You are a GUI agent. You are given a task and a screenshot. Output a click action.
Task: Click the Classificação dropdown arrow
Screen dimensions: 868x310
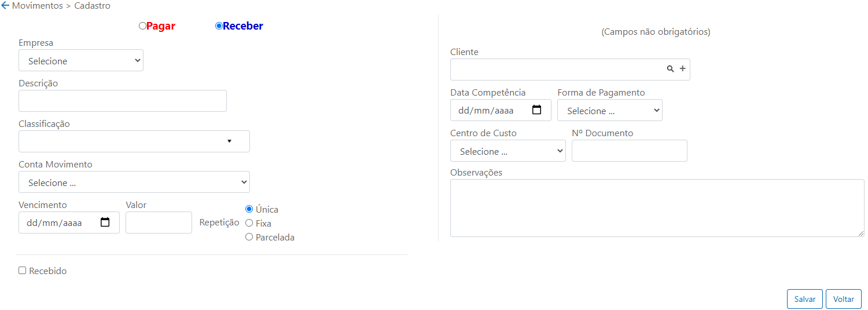[229, 141]
